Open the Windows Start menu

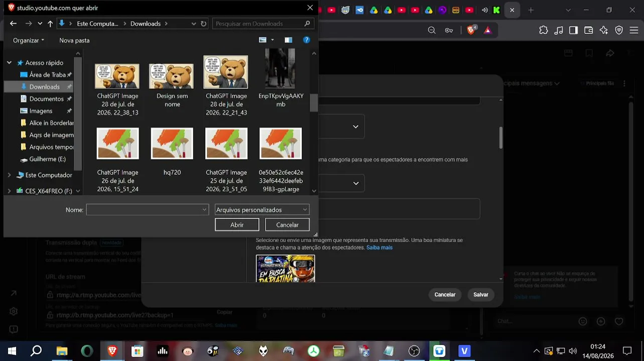point(12,351)
